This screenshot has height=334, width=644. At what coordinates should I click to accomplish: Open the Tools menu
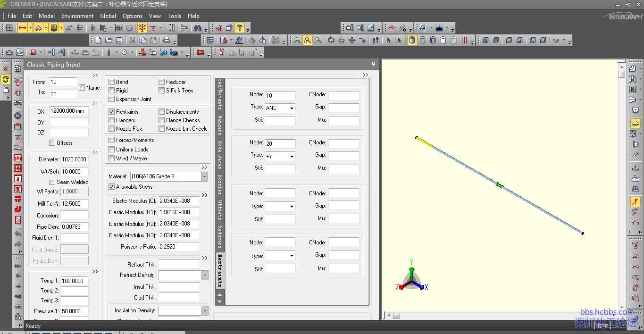(174, 16)
